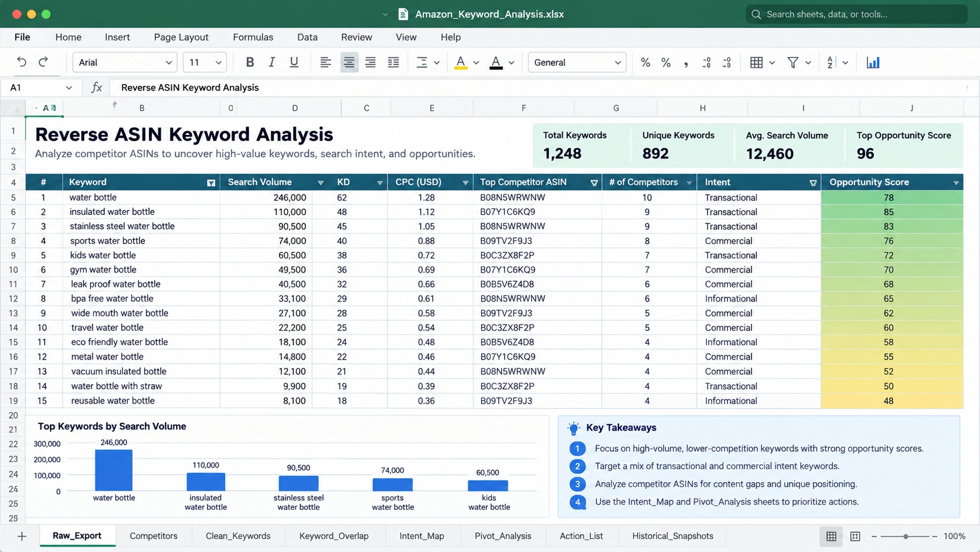Screen dimensions: 980x552
Task: Switch to the Clean_Keywords sheet tab
Action: point(238,536)
